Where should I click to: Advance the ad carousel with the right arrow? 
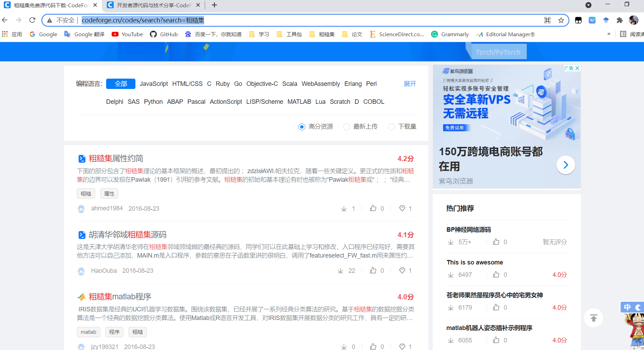(566, 165)
